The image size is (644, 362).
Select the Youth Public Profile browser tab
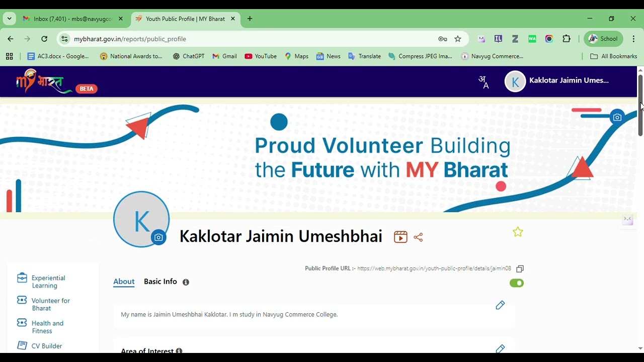185,19
